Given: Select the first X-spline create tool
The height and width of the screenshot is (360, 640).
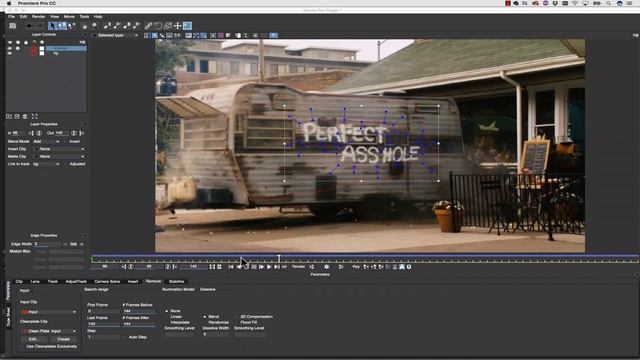Looking at the screenshot, I should [x=107, y=26].
